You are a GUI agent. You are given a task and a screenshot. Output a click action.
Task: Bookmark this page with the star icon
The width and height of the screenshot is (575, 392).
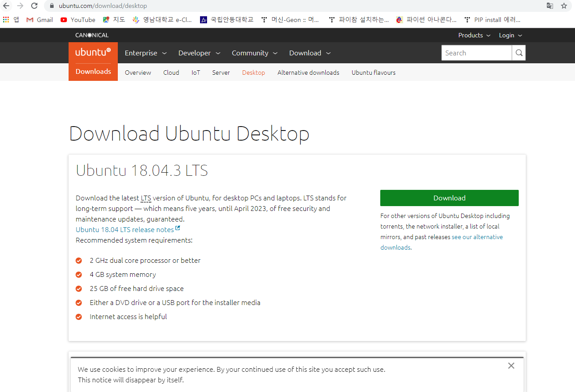pyautogui.click(x=564, y=6)
